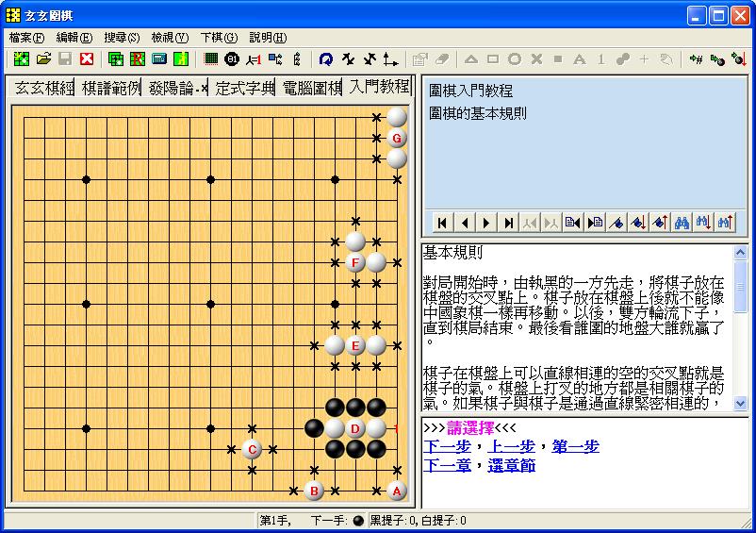Click binoculars with down arrow icon
This screenshot has width=756, height=533.
703,223
